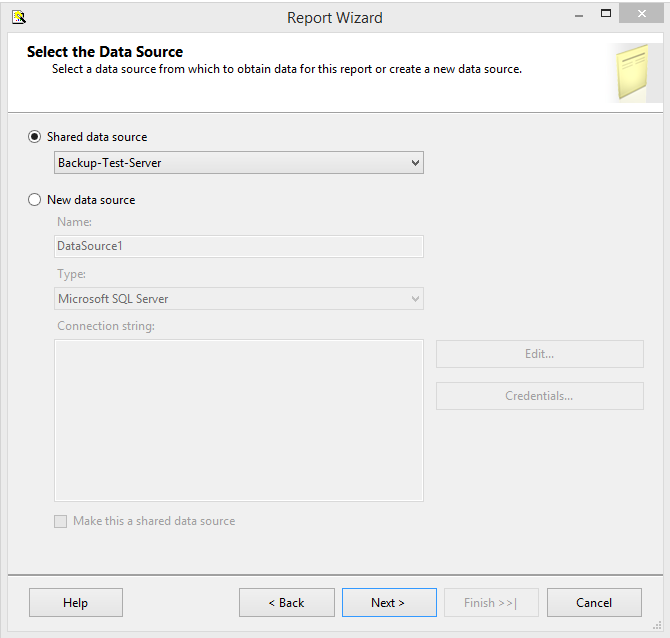Choose the New data source radio option
The height and width of the screenshot is (638, 670).
coord(35,200)
